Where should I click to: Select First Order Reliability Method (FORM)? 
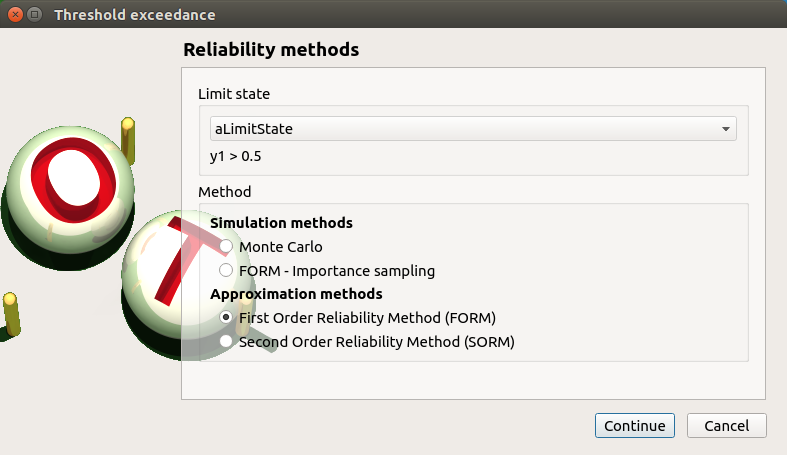coord(227,317)
